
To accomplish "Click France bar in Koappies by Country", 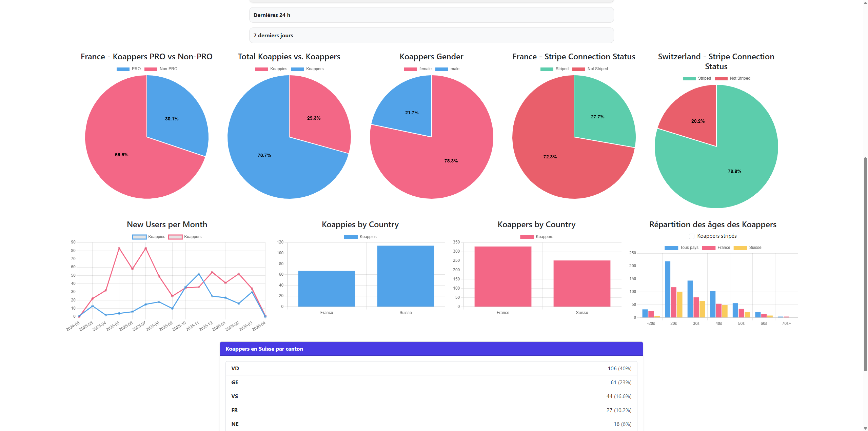I will pyautogui.click(x=327, y=289).
